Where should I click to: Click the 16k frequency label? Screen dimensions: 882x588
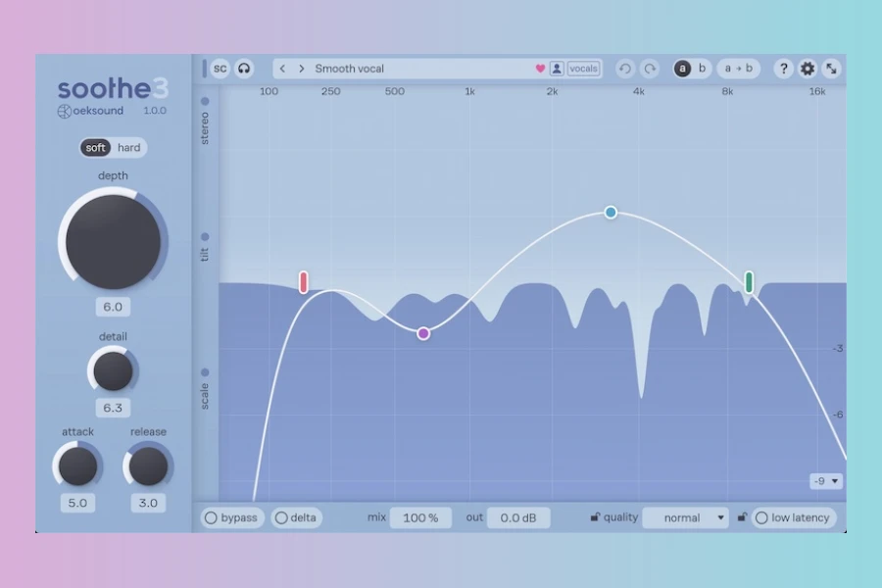[817, 91]
